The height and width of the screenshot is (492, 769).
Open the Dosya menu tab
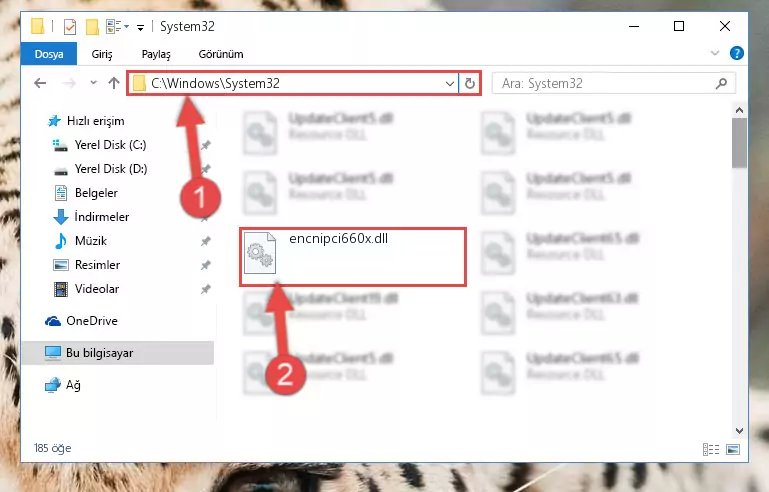(x=49, y=53)
